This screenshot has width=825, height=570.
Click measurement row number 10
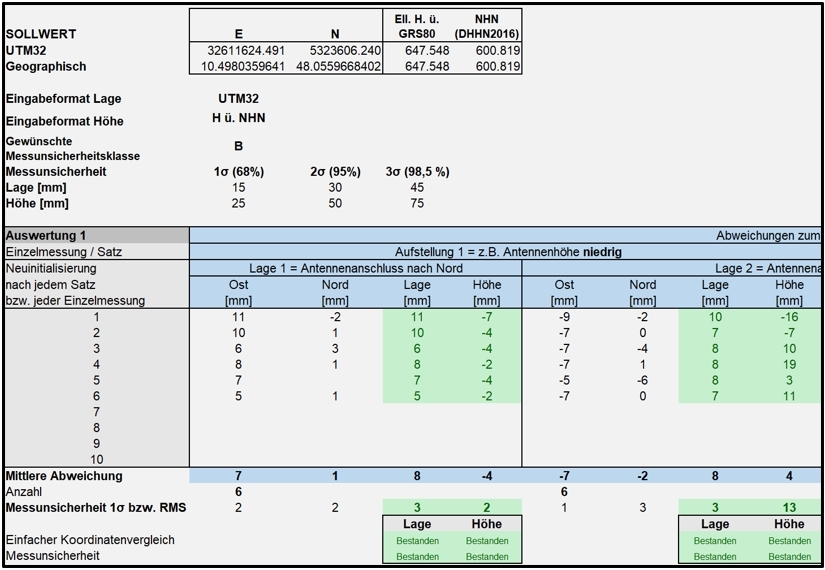tap(97, 459)
